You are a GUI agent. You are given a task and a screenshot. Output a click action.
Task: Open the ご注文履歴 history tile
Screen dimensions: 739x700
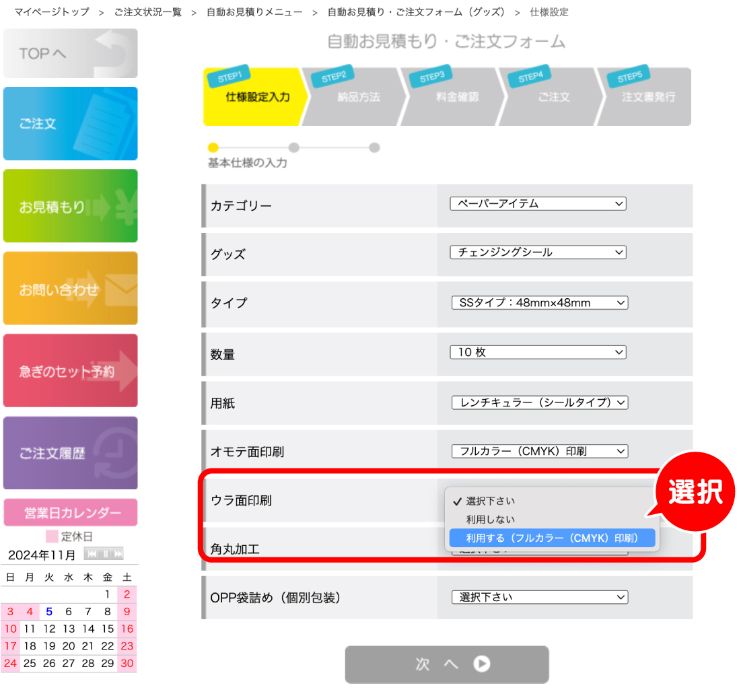tap(70, 453)
